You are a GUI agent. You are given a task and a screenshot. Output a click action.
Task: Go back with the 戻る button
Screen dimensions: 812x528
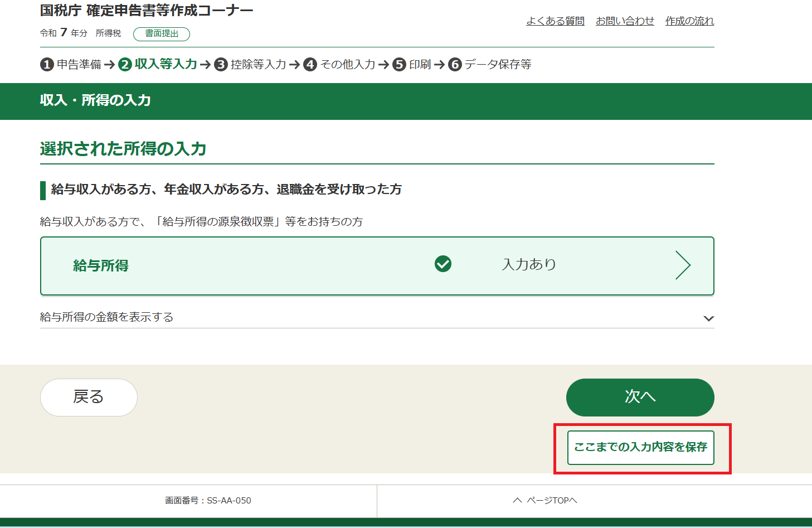(89, 397)
